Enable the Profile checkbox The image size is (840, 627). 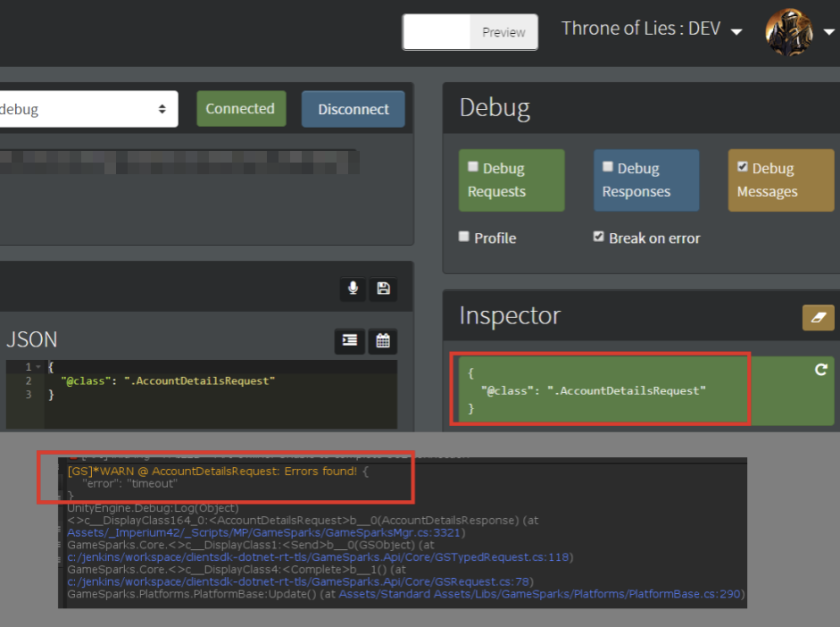pyautogui.click(x=464, y=237)
